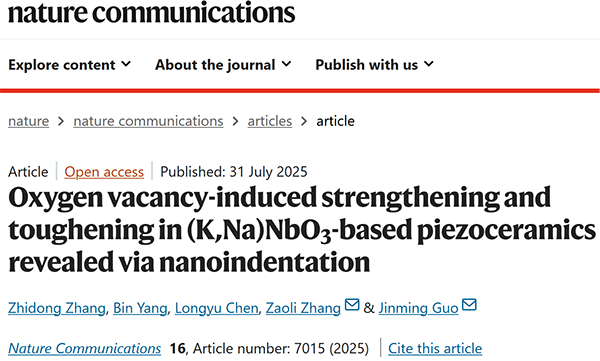Screen dimensions: 600x361
Task: Open the Explore content menu
Action: pos(70,65)
